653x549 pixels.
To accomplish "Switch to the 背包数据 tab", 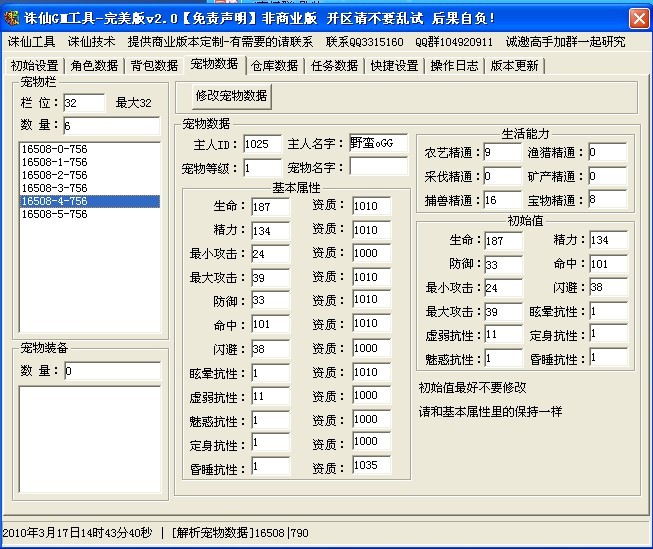I will tap(154, 65).
